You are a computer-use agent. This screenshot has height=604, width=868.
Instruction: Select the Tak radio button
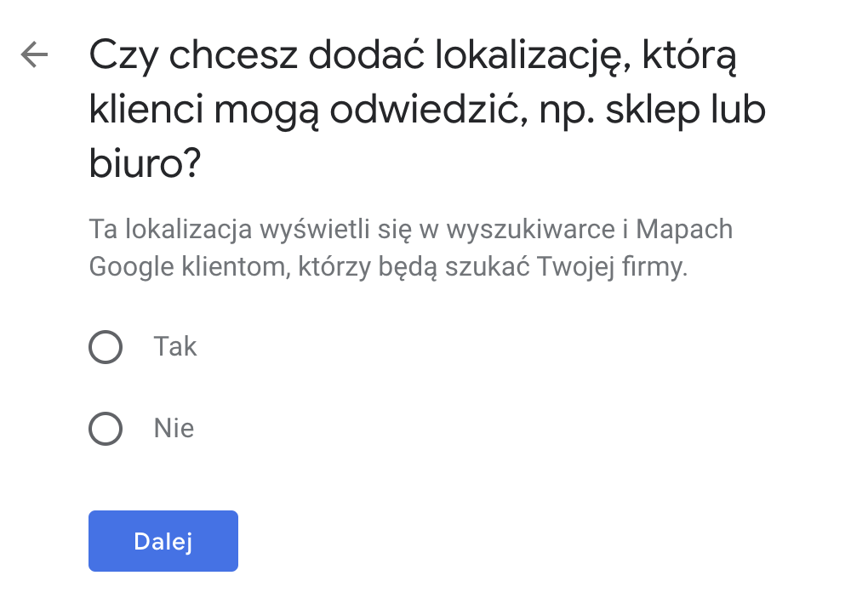[106, 347]
